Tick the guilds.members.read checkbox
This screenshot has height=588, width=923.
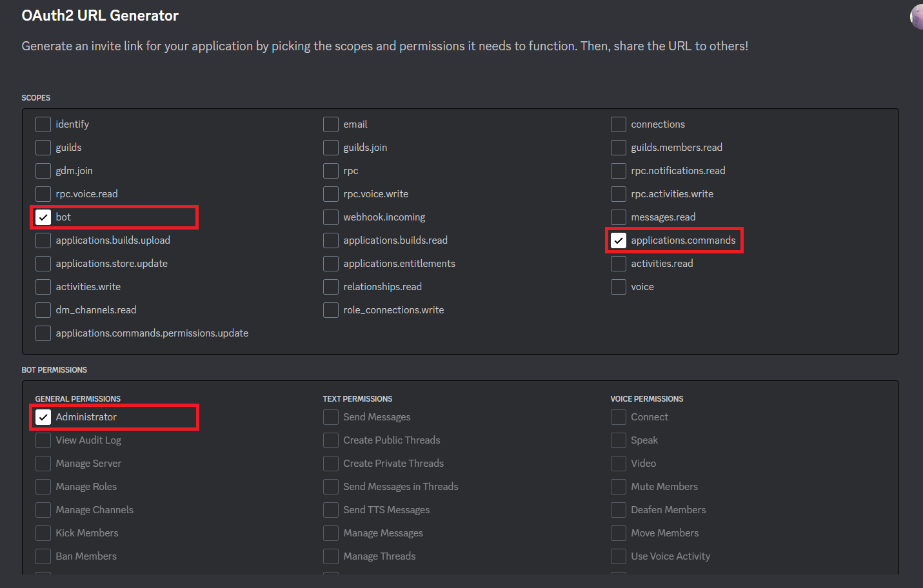coord(619,148)
